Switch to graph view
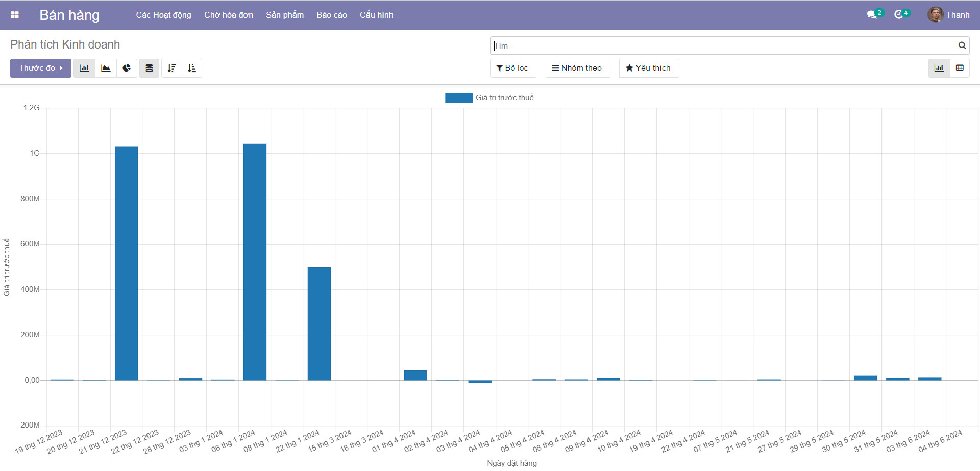 tap(939, 68)
